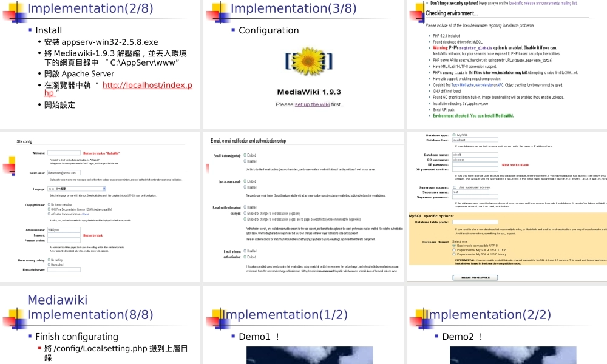Click the Install MediaWiki! button
Viewport: 607px width, 364px height.
(x=475, y=277)
